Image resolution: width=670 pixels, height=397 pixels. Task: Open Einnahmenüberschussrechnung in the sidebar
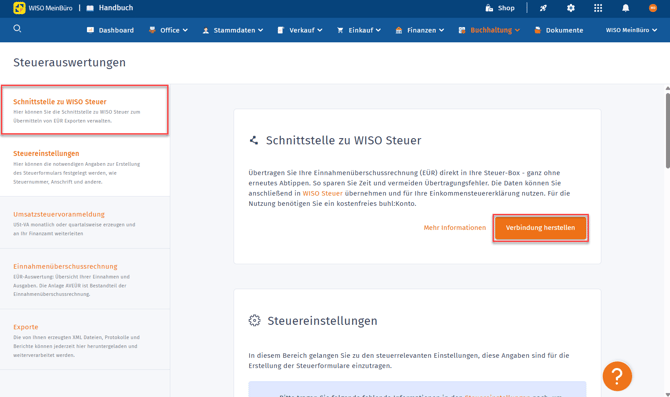[85, 279]
